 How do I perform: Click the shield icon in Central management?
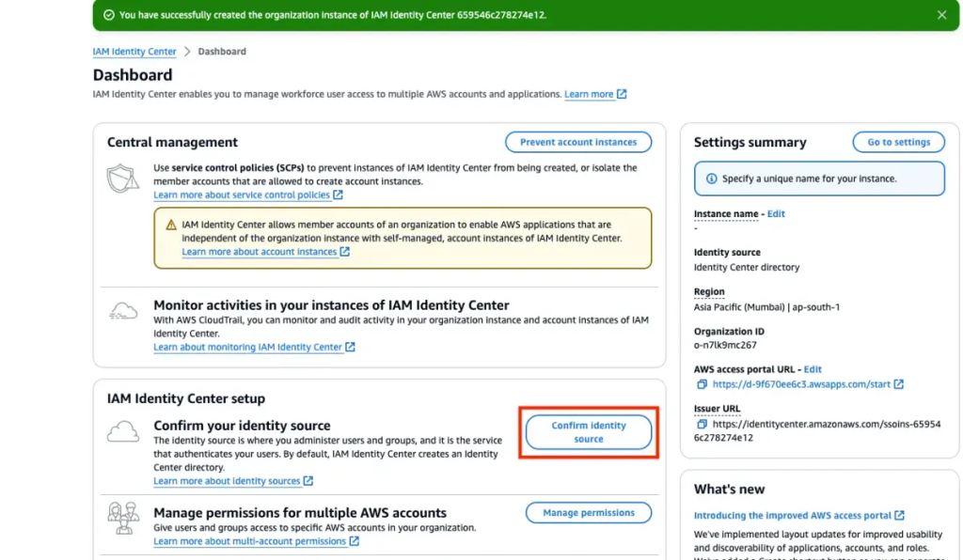123,179
